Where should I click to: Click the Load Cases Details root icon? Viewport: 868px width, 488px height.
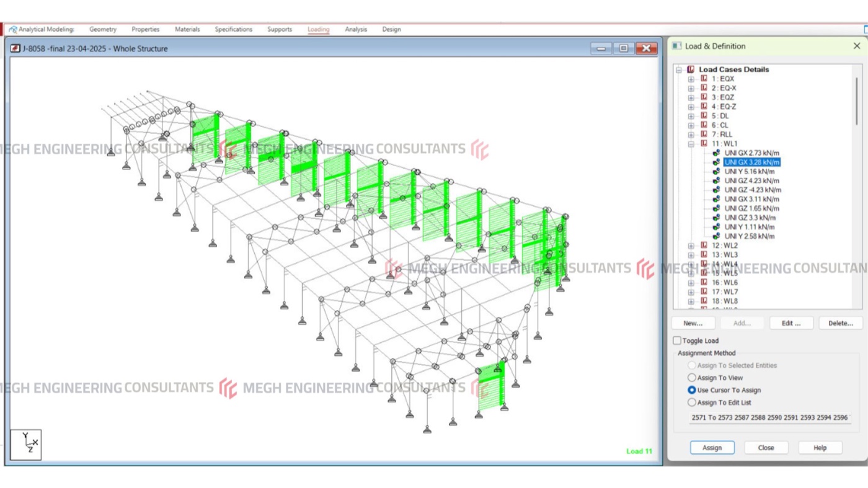click(x=691, y=69)
